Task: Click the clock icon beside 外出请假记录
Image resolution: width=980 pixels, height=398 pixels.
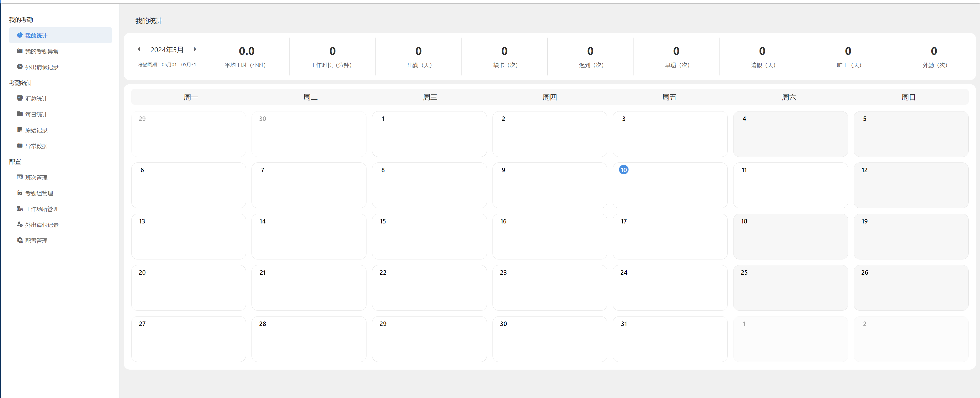Action: click(x=20, y=67)
